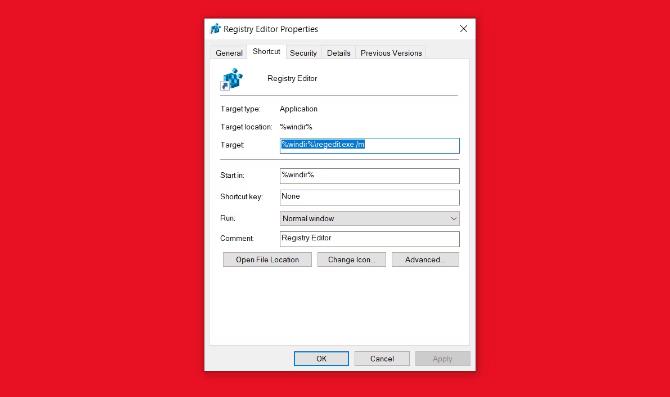Image resolution: width=670 pixels, height=397 pixels.
Task: Click the 'Target type:' label
Action: pos(240,109)
